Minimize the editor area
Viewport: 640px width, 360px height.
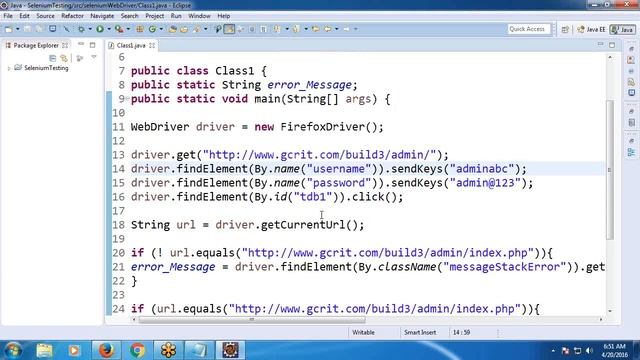600,44
